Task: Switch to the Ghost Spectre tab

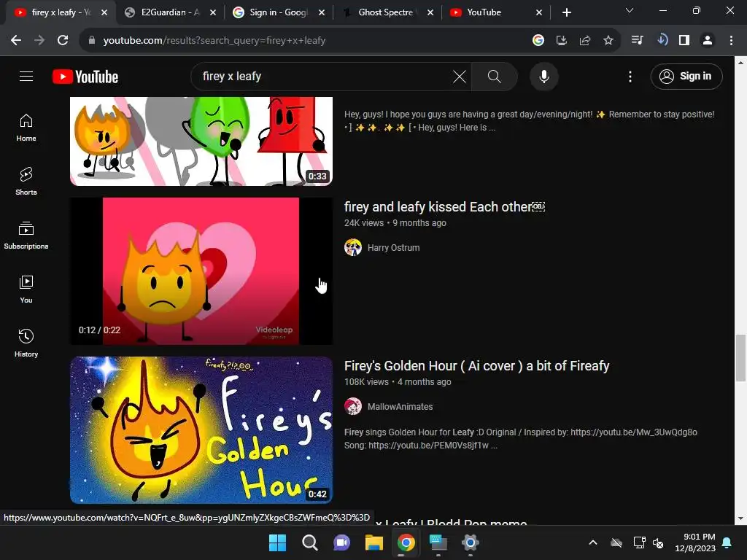Action: [x=387, y=12]
